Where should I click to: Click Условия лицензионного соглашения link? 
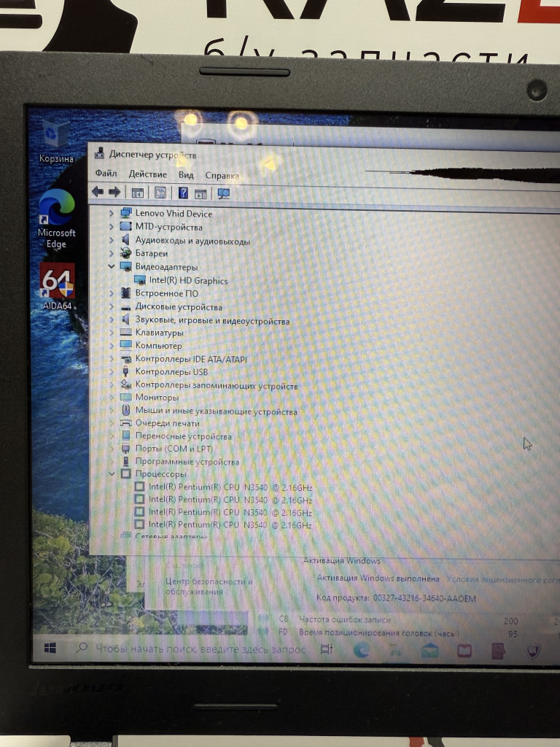click(503, 578)
